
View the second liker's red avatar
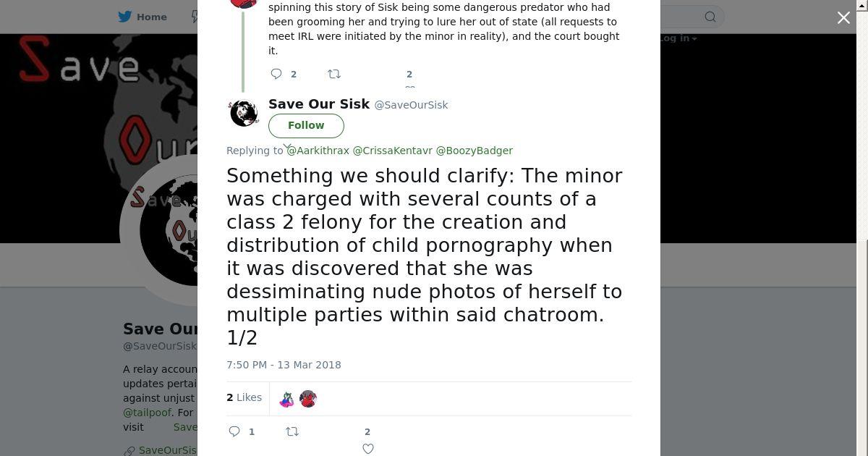pos(308,399)
